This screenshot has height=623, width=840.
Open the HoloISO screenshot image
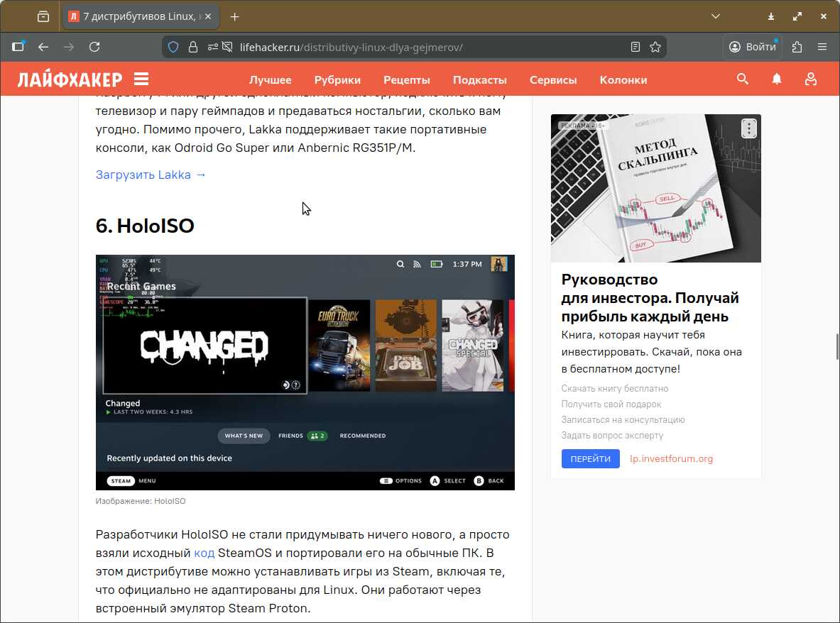point(305,373)
